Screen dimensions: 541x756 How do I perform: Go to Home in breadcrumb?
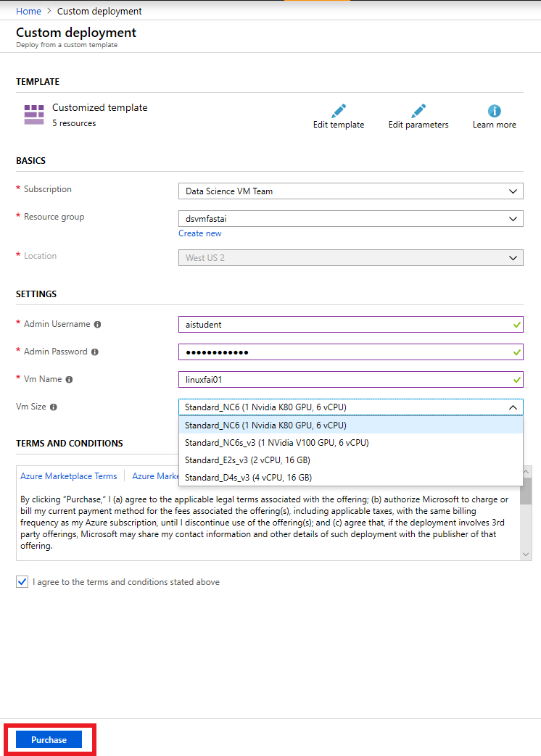pos(28,12)
